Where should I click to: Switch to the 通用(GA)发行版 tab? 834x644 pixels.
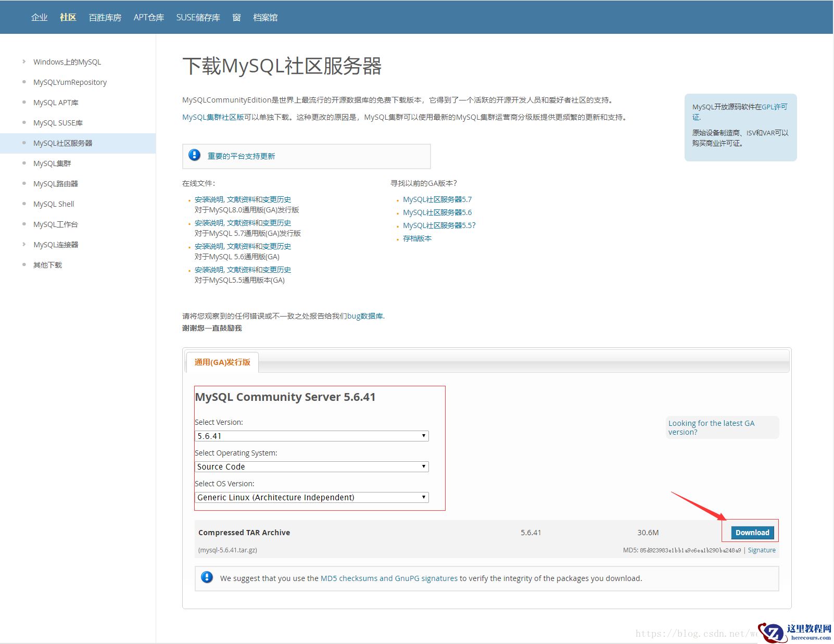(x=222, y=362)
